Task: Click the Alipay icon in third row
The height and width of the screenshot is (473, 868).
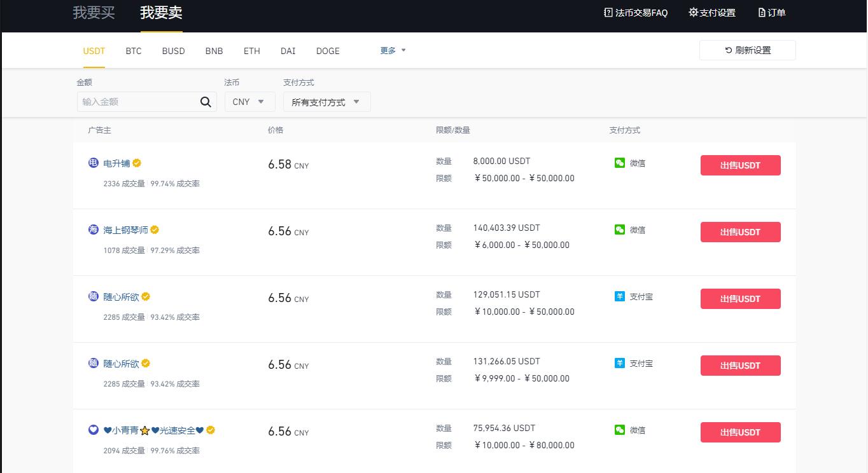Action: (620, 297)
